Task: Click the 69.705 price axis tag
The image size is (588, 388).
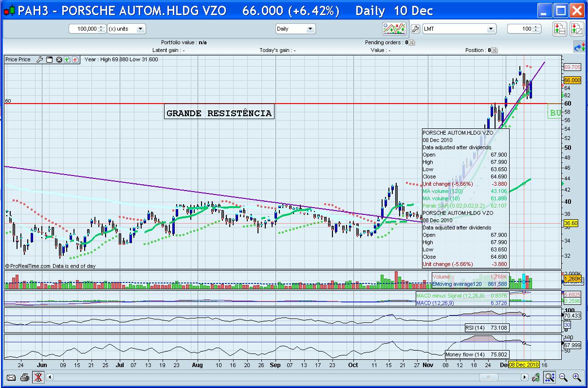Action: [x=572, y=67]
